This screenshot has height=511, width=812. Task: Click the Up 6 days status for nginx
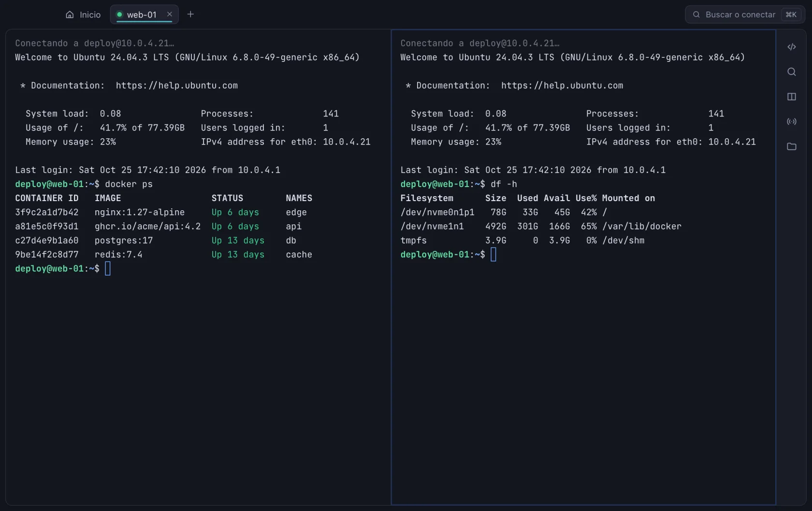(235, 212)
